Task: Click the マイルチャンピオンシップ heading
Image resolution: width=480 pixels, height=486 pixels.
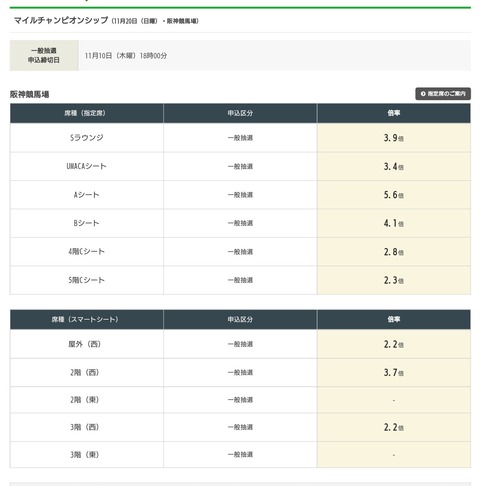Action: (61, 20)
